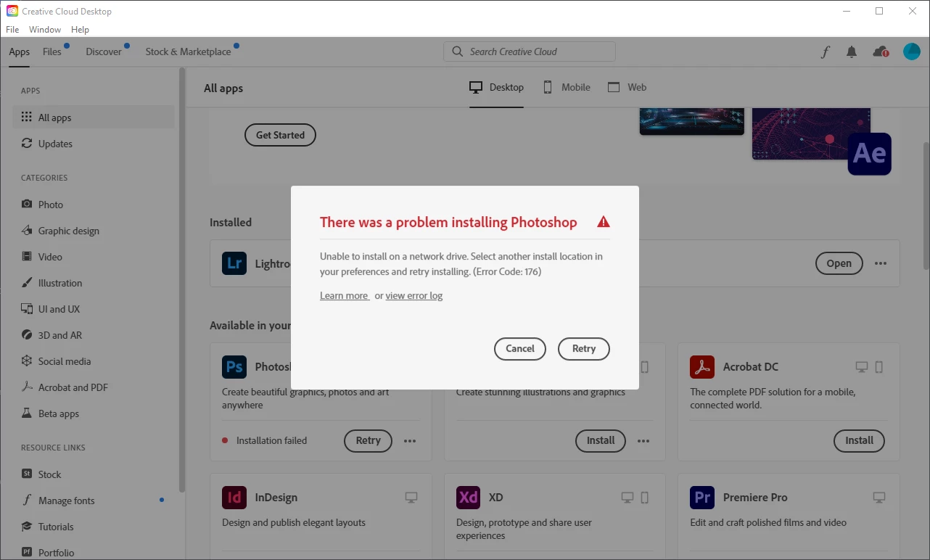
Task: Open Lightroom more options menu
Action: coord(881,263)
